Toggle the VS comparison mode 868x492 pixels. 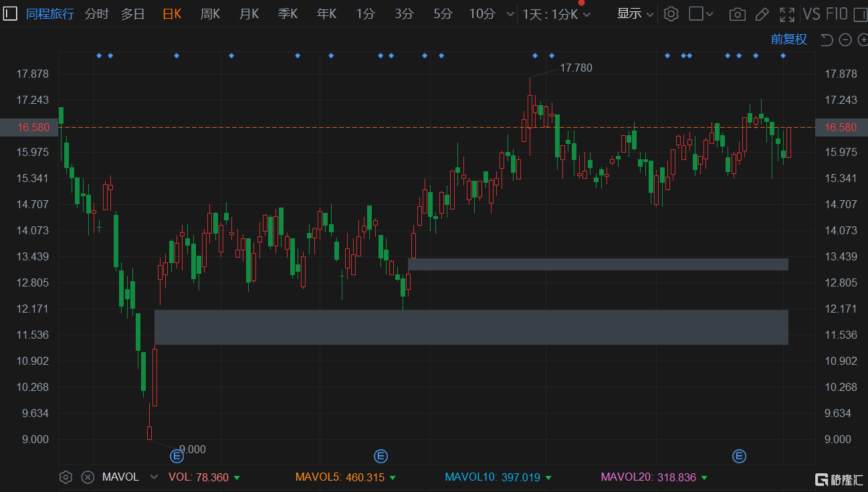coord(811,14)
